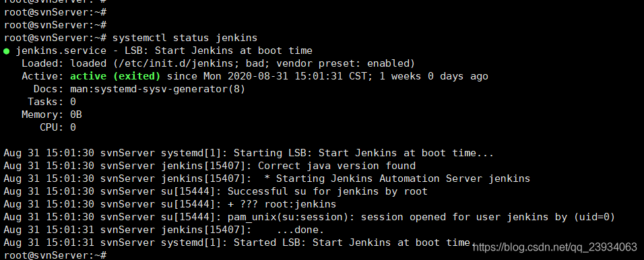Click log line '...done.'
This screenshot has width=644, height=260.
point(164,230)
